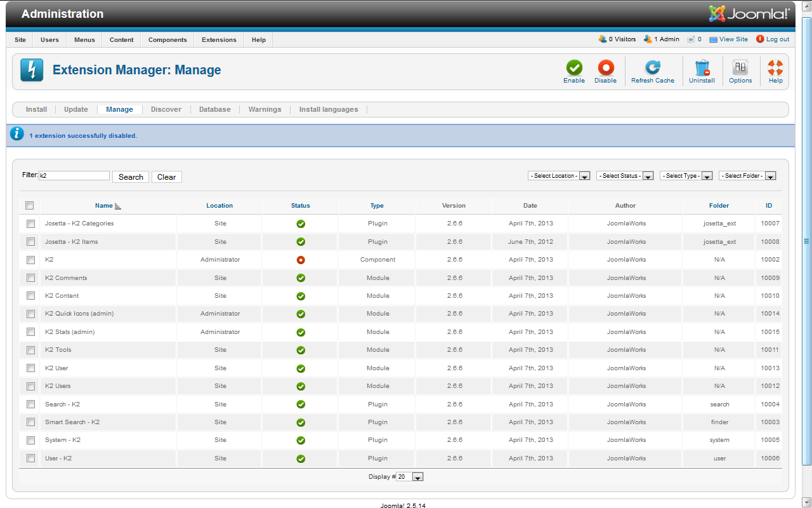Switch to the Update tab

pos(76,109)
